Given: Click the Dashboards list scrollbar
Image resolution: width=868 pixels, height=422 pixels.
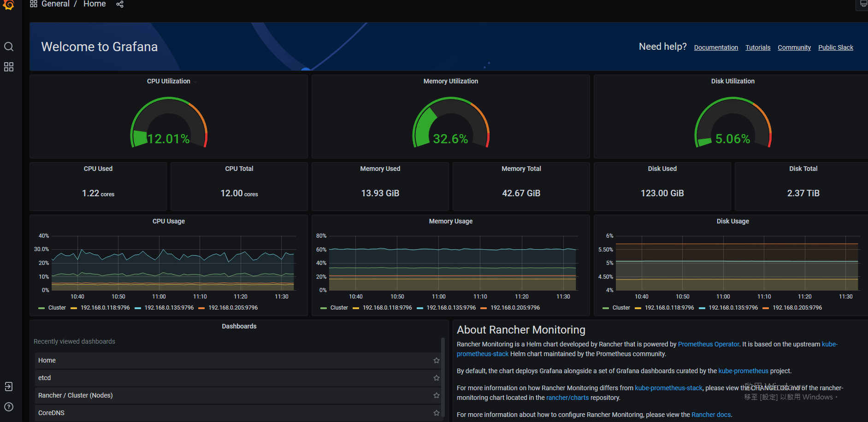Looking at the screenshot, I should [x=443, y=378].
